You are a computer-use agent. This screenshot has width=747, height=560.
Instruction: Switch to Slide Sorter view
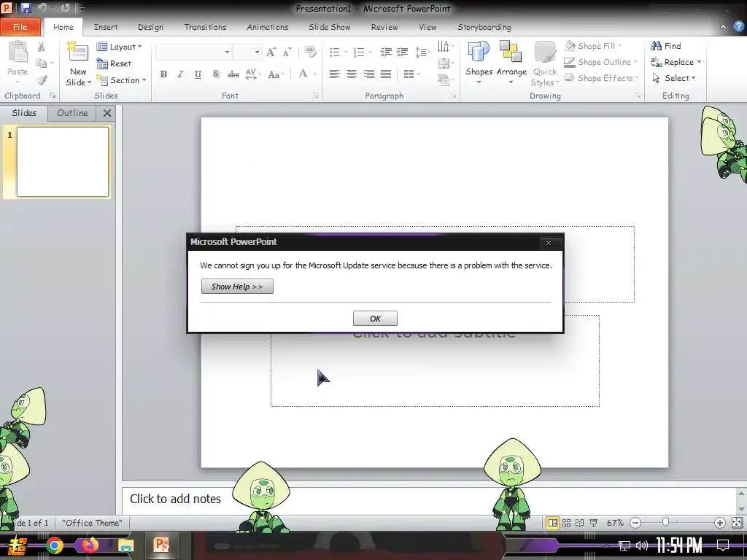click(566, 523)
